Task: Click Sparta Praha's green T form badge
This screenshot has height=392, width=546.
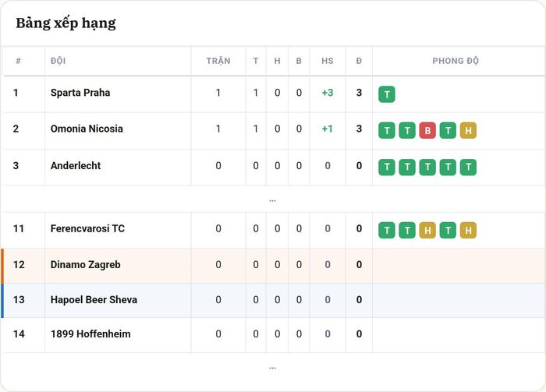Action: click(x=387, y=94)
